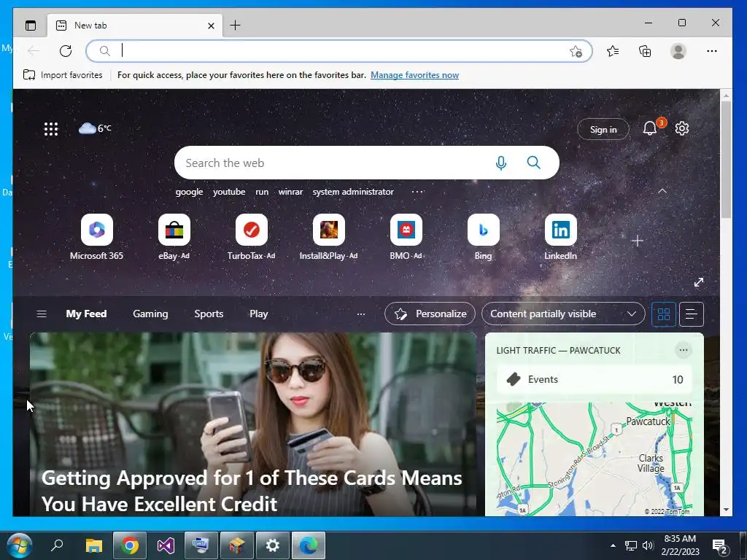Open taskbar search magnifier
The height and width of the screenshot is (560, 747).
click(x=57, y=545)
